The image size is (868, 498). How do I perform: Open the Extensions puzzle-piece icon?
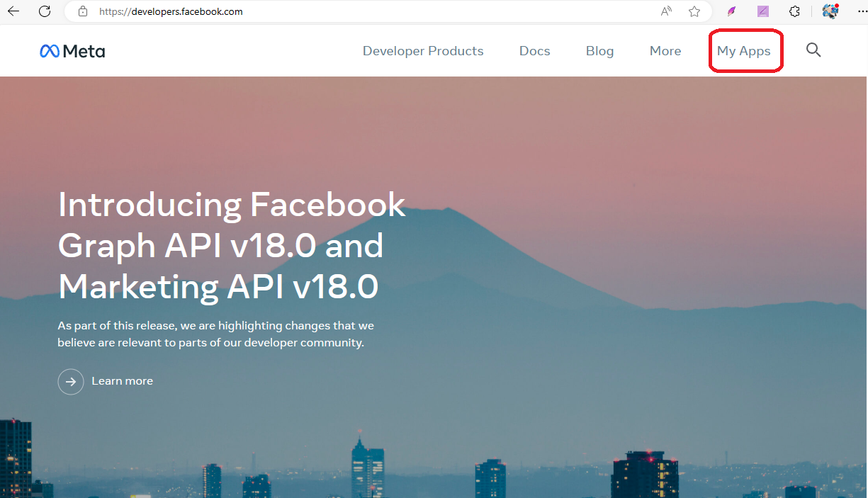pyautogui.click(x=794, y=11)
